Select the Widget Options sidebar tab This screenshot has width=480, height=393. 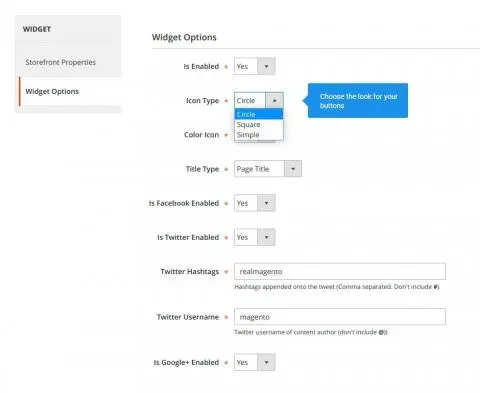coord(52,91)
